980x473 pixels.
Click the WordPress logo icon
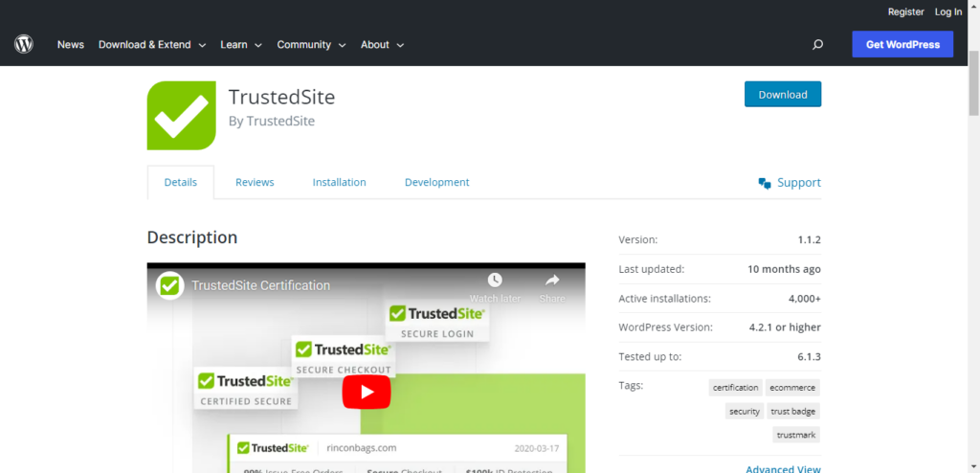click(24, 44)
